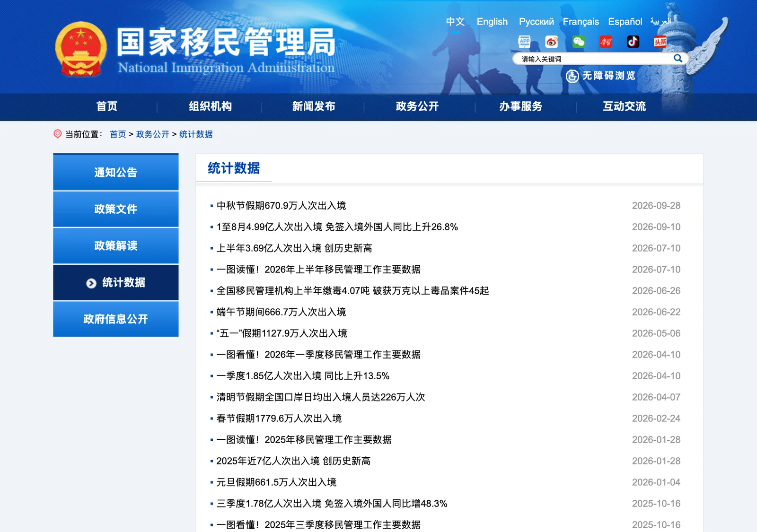Open the mobile APP icon
Image resolution: width=757 pixels, height=532 pixels.
524,42
